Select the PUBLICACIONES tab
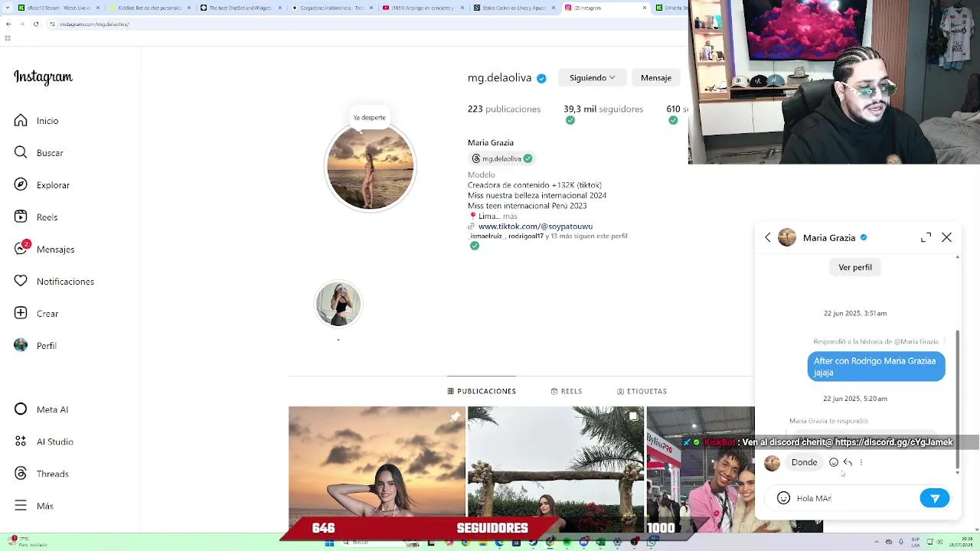 pos(482,391)
